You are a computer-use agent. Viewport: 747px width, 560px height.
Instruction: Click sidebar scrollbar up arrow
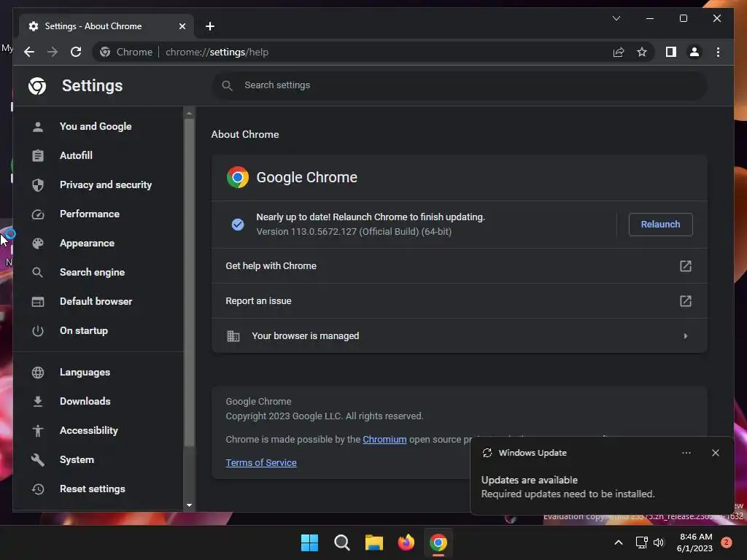point(189,113)
